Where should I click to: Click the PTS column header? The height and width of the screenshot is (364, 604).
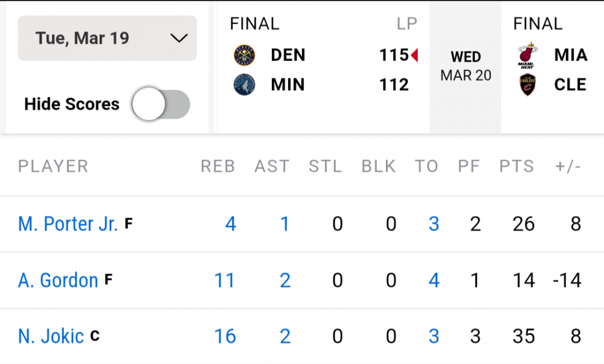(516, 167)
